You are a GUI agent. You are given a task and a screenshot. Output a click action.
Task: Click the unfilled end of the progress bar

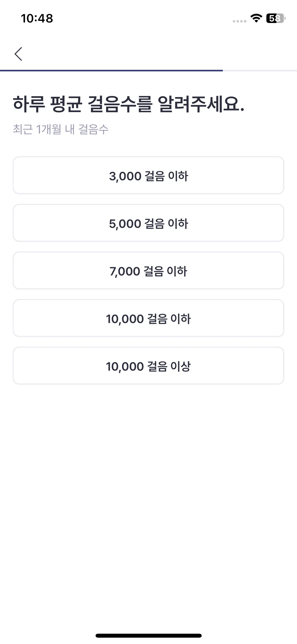tap(260, 71)
